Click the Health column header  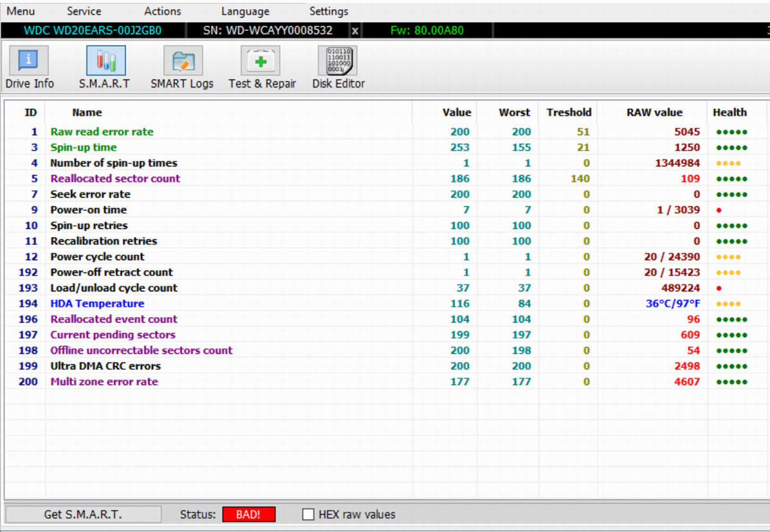729,113
